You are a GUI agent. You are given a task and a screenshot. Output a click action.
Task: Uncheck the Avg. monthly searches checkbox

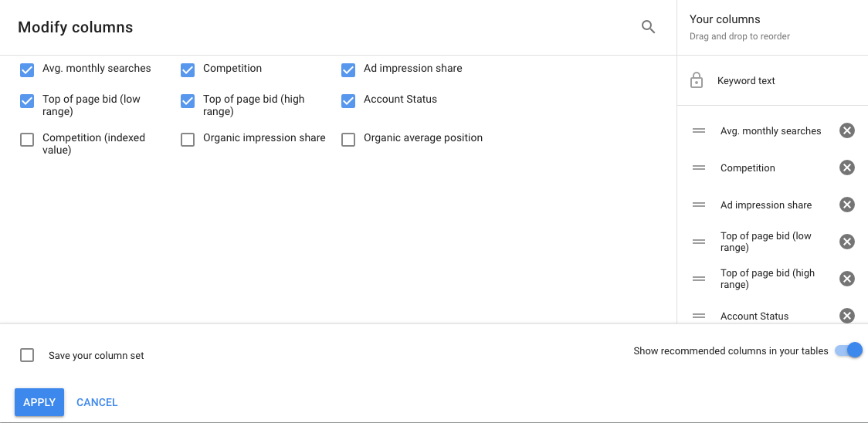(x=27, y=69)
